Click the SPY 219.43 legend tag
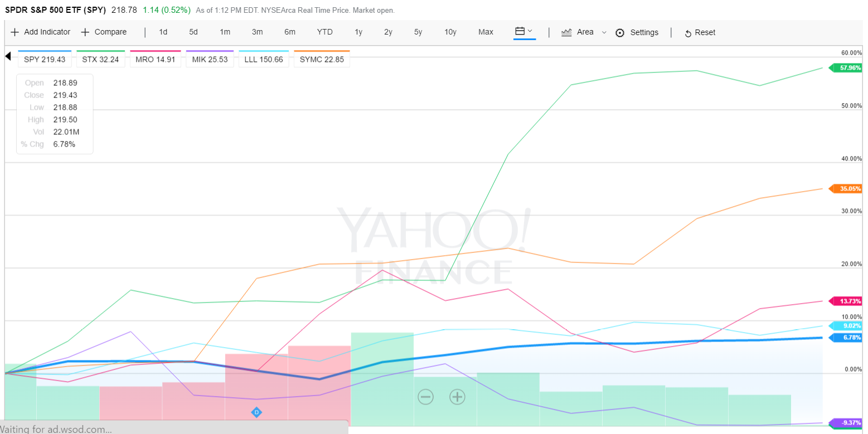The height and width of the screenshot is (434, 868). (x=45, y=59)
